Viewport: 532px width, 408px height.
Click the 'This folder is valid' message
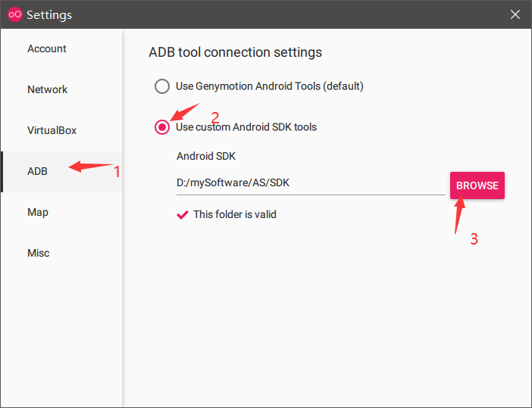tap(235, 215)
